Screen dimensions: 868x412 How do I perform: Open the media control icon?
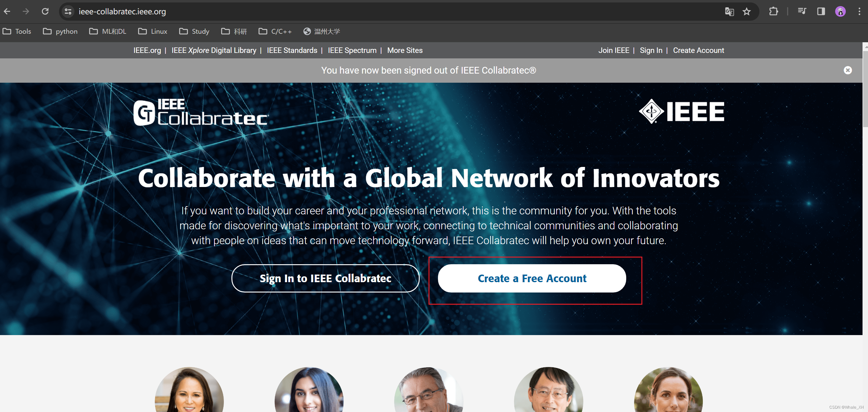point(802,12)
